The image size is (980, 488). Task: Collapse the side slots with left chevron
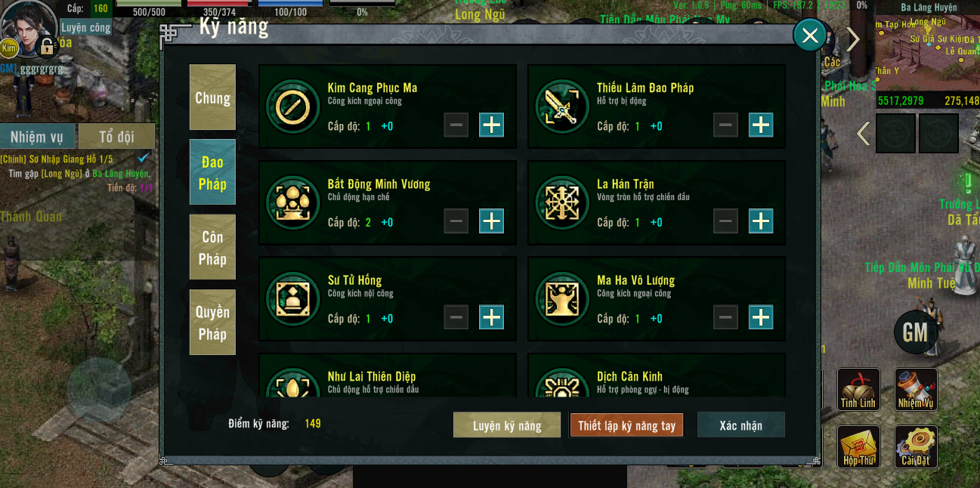pos(863,134)
